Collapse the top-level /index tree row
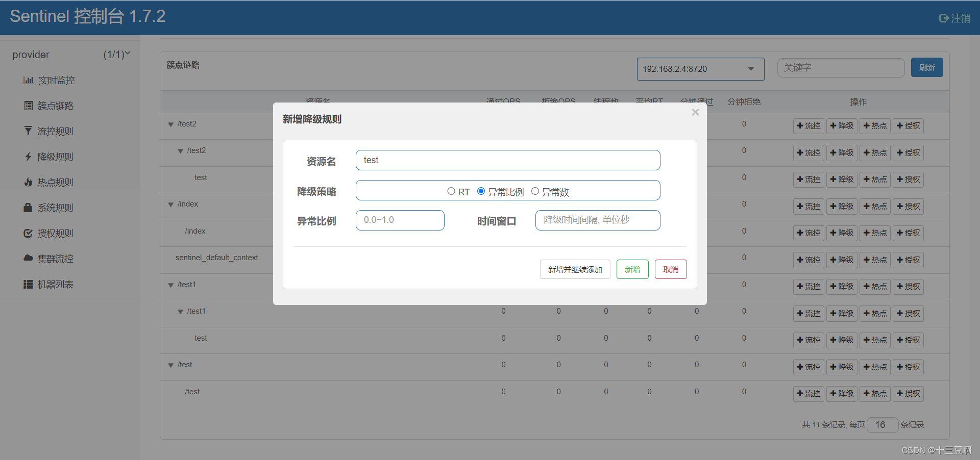Viewport: 980px width, 460px height. point(171,205)
